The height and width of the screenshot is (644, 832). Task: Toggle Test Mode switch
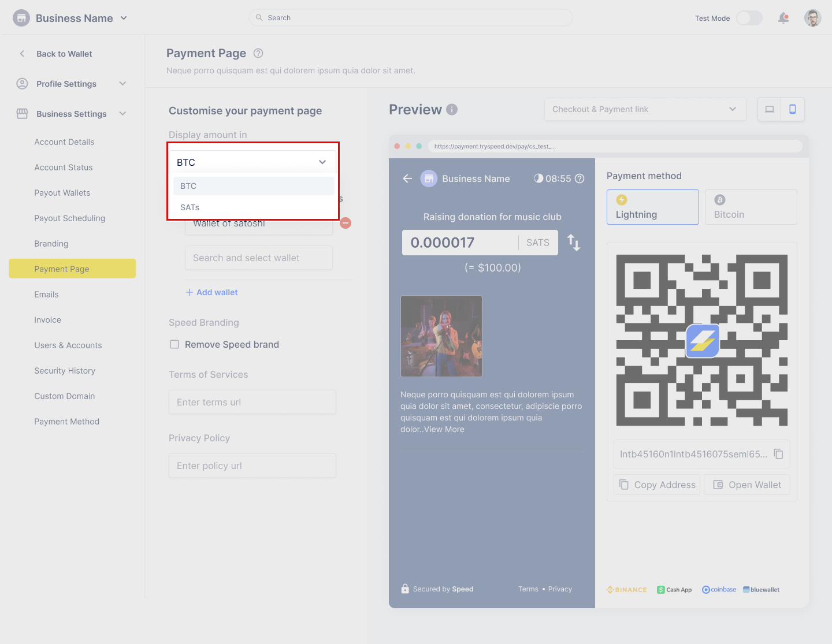(x=749, y=18)
